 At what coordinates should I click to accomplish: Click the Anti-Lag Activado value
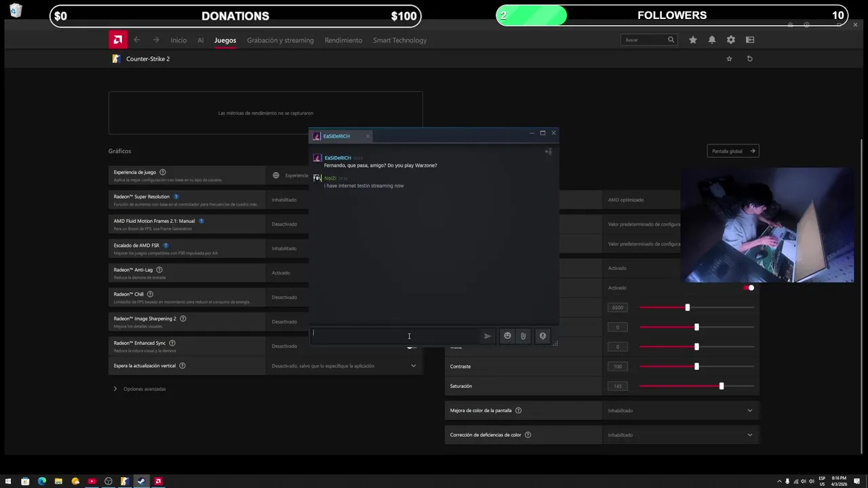click(281, 273)
